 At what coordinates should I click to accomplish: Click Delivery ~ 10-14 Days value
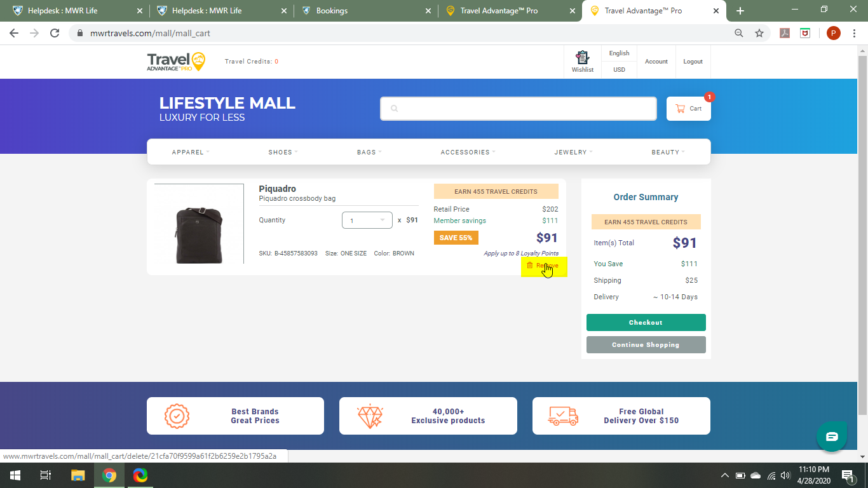click(675, 297)
